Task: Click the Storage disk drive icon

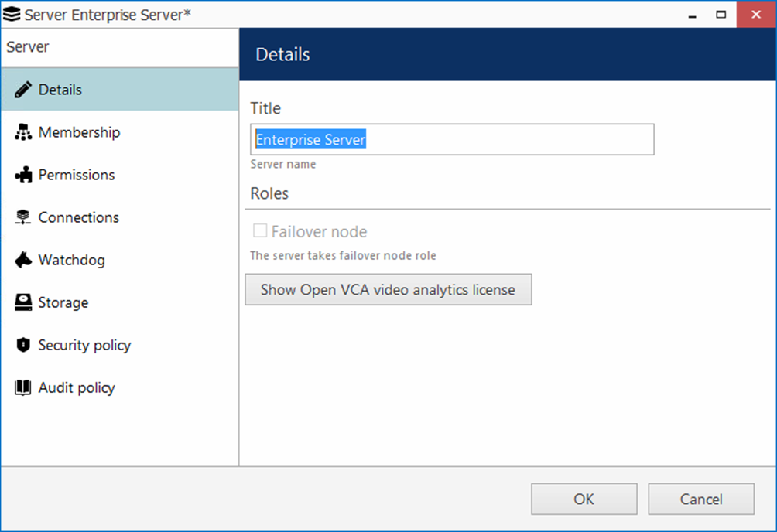Action: tap(23, 302)
